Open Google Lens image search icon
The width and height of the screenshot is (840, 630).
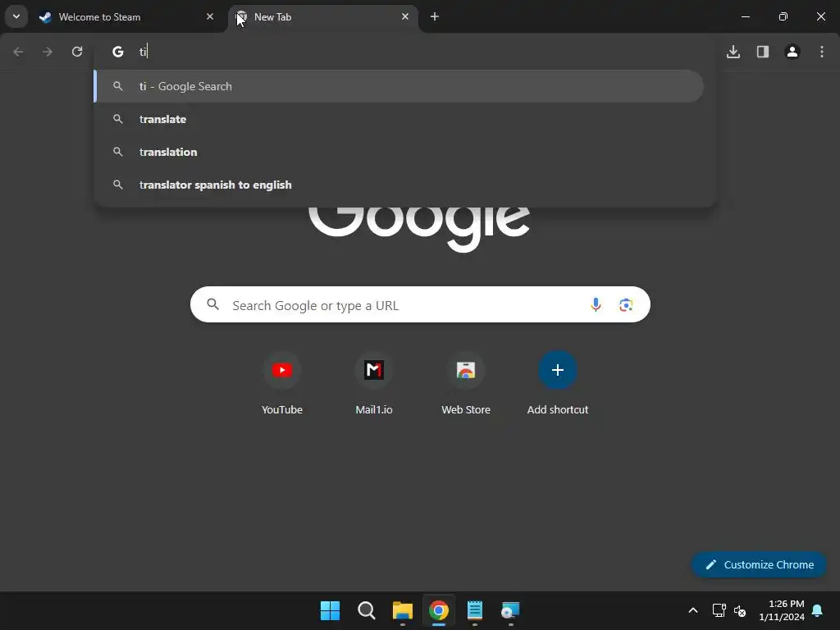tap(626, 305)
